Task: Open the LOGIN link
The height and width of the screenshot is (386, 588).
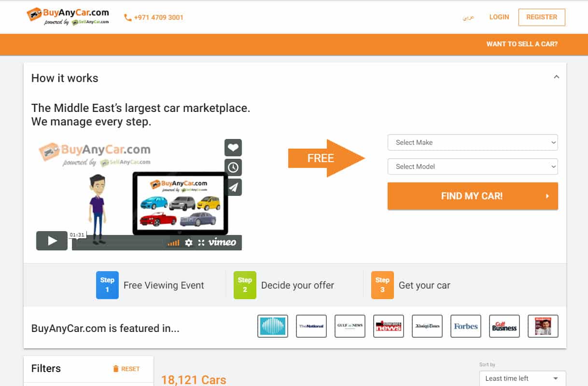Action: [499, 17]
